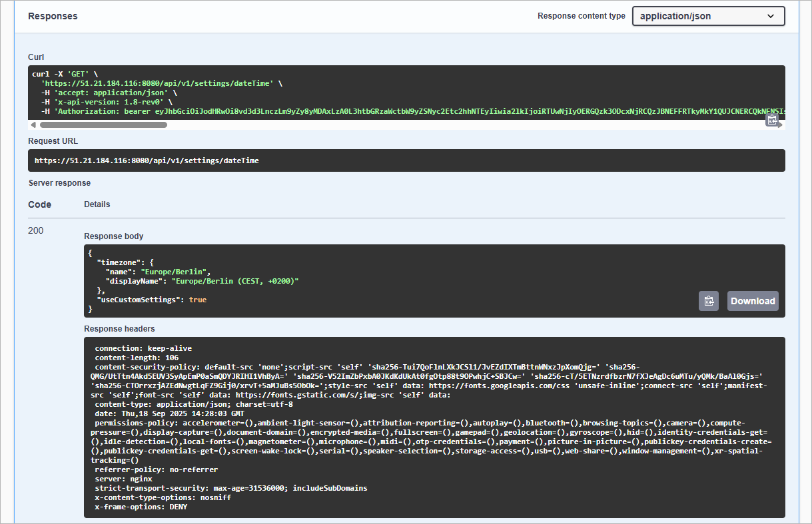
Task: Click the server nginx header line
Action: (124, 479)
